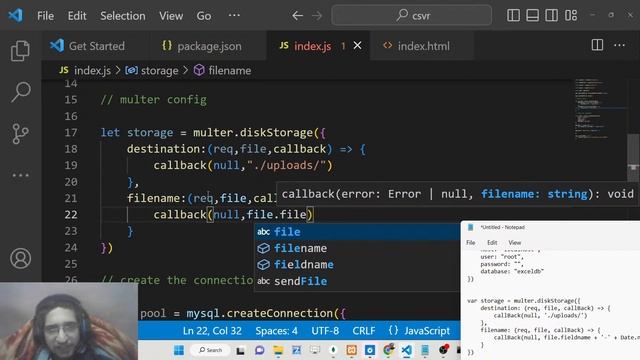Screen dimensions: 640x360
Task: Open the XAMPP icon on the taskbar
Action: click(351, 350)
